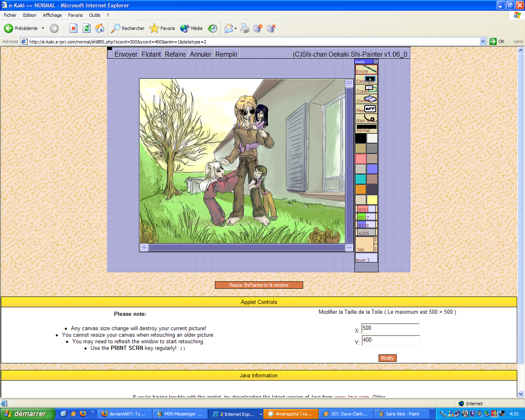Open the layer 3 selector
The height and width of the screenshot is (420, 525).
pyautogui.click(x=366, y=258)
